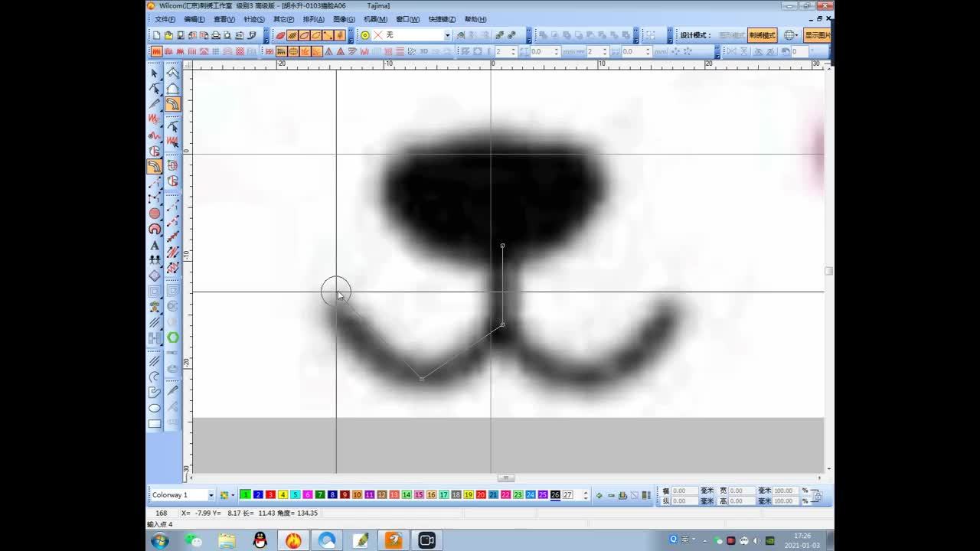The image size is (980, 551).
Task: Expand the 无 stitch type dropdown
Action: pos(447,35)
